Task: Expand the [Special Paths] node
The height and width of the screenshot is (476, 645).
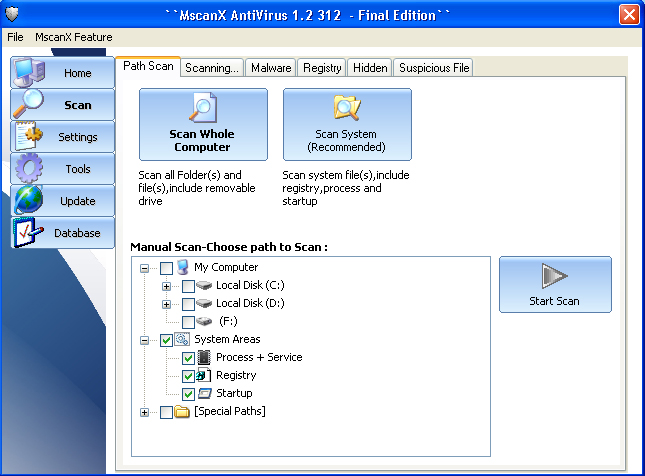Action: [144, 412]
